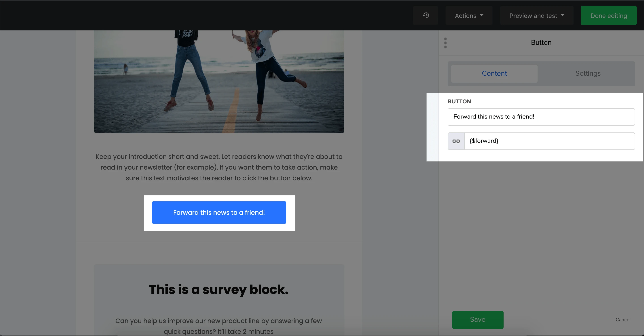644x336 pixels.
Task: Open the Preview and test dropdown
Action: [x=536, y=15]
